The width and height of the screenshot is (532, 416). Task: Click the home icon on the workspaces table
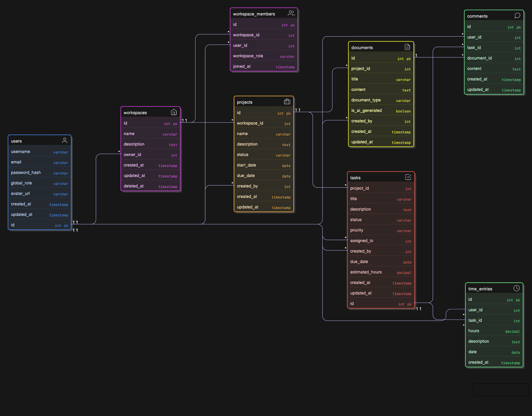click(x=174, y=112)
